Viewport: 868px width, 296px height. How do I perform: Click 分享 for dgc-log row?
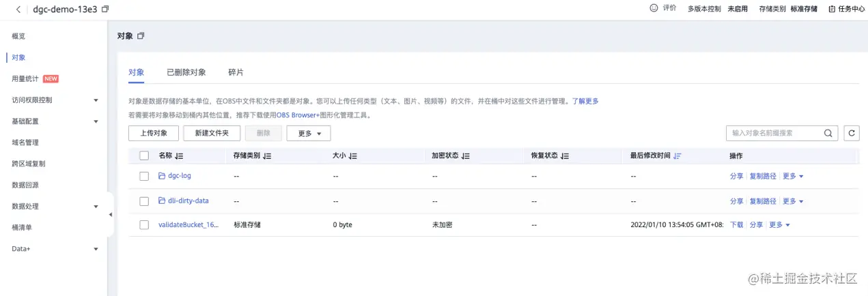(736, 176)
